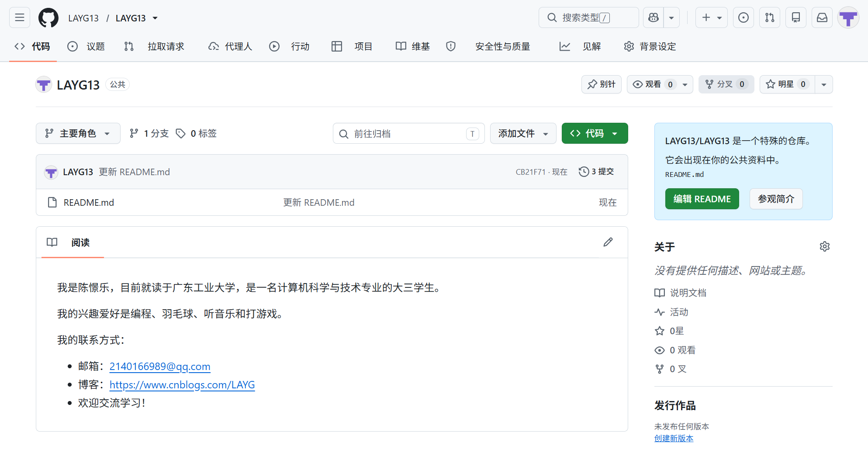Screen dimensions: 868x453
Task: Open the 1 分支 branches link
Action: (149, 133)
